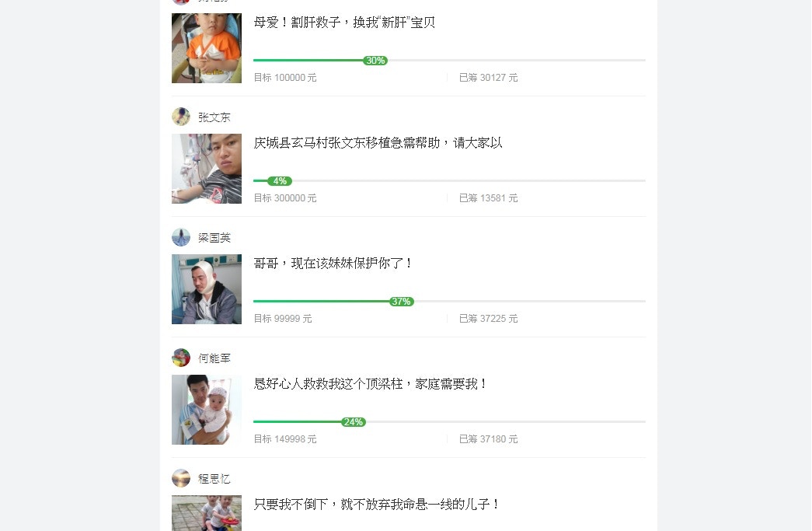Click 张文东's round avatar icon
Screen dimensions: 812x531
[x=181, y=117]
